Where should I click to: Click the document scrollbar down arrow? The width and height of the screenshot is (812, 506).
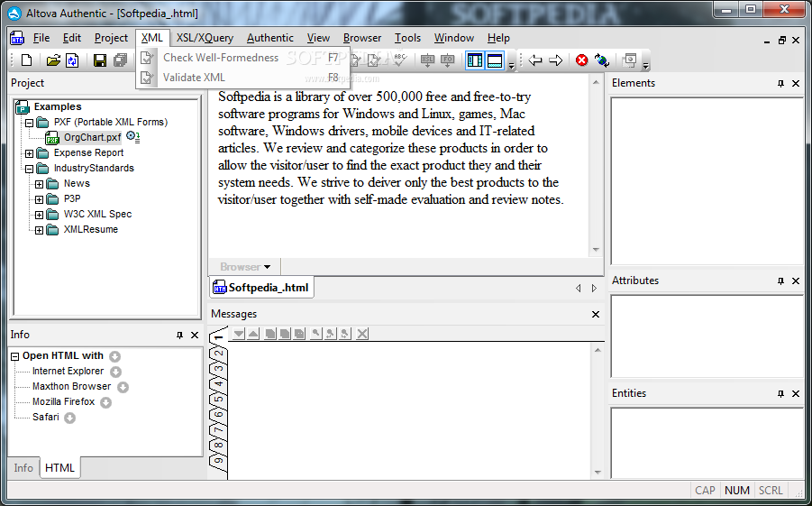pos(596,249)
